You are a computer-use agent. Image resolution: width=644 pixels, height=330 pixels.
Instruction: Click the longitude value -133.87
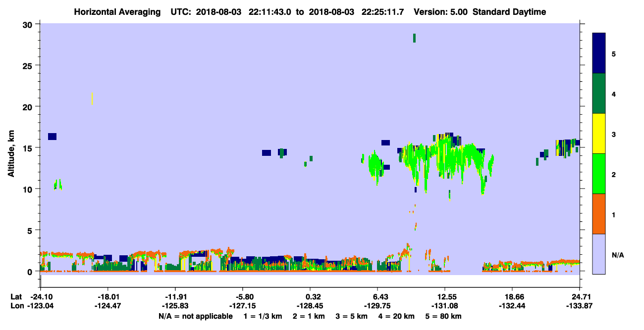click(580, 306)
